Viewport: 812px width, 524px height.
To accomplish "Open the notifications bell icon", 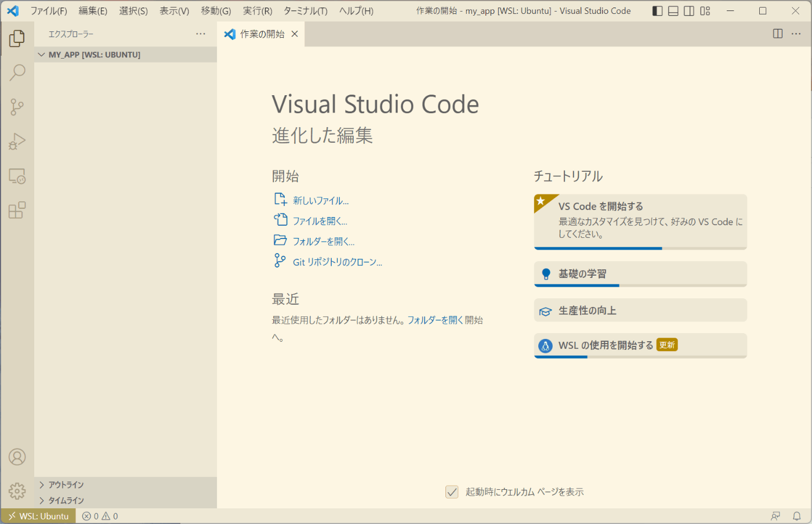I will (x=797, y=516).
